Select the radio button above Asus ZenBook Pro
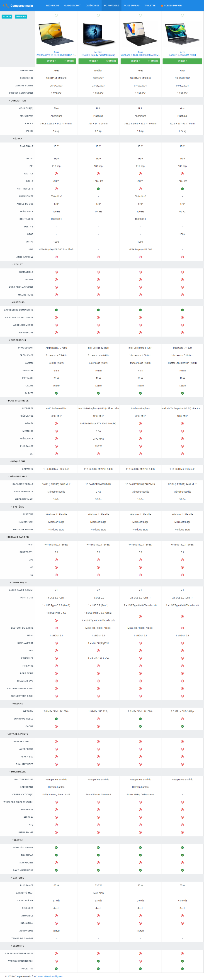 pyautogui.click(x=56, y=16)
